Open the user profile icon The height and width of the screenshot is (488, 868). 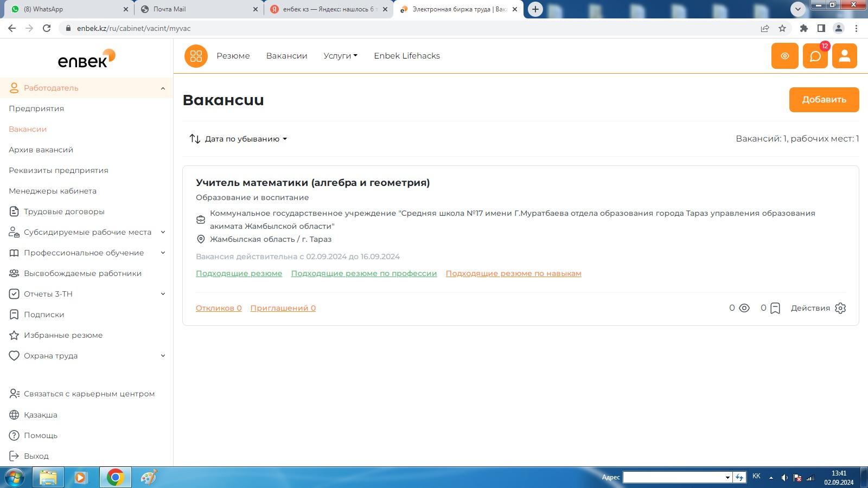[845, 56]
